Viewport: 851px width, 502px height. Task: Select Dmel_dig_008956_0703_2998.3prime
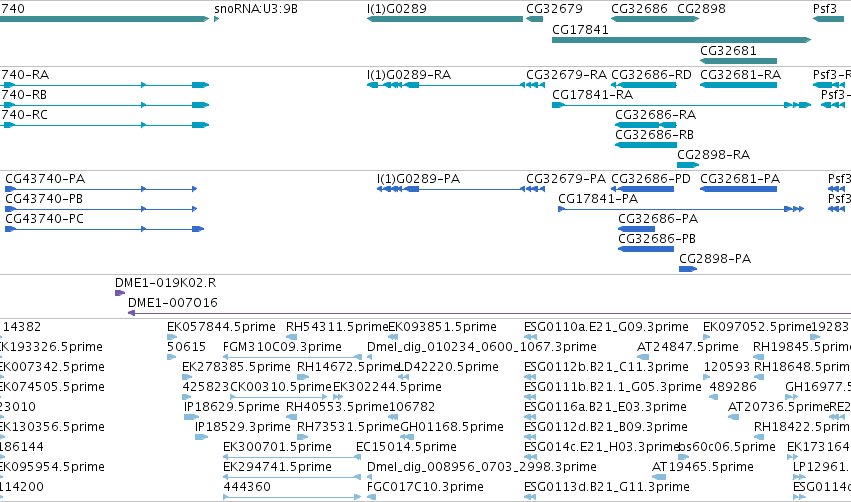[372, 477]
